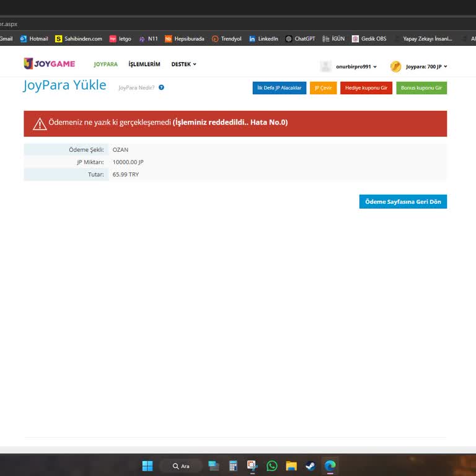Click the Bonus kuponu Gir button

[421, 88]
